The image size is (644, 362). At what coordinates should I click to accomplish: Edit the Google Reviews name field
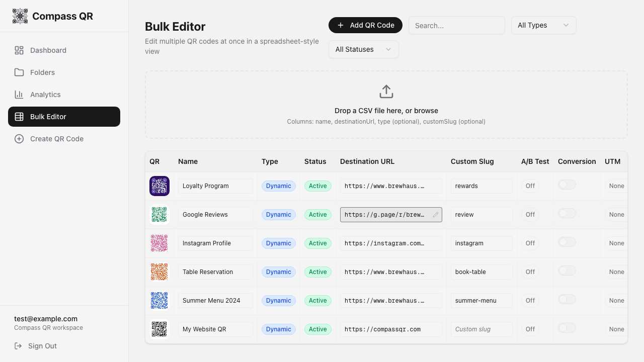215,215
